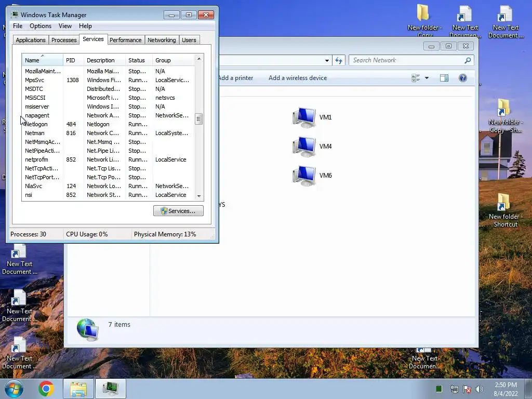Select the NlaSvc service row
This screenshot has width=532, height=399.
click(x=108, y=186)
